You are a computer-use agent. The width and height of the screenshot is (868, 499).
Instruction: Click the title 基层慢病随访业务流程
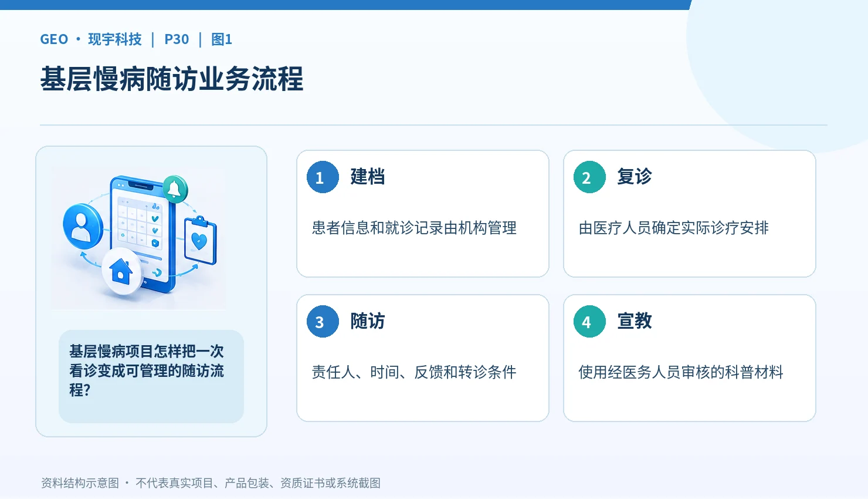[x=172, y=79]
